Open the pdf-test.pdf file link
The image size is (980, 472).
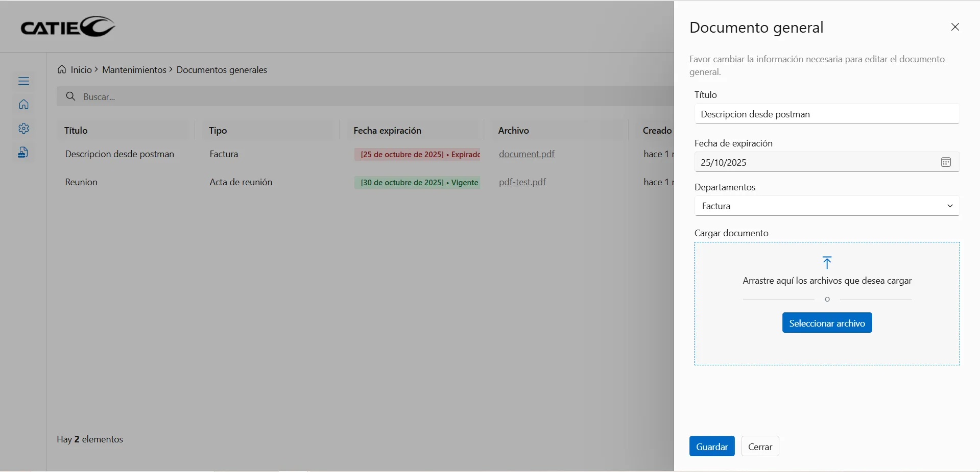522,182
